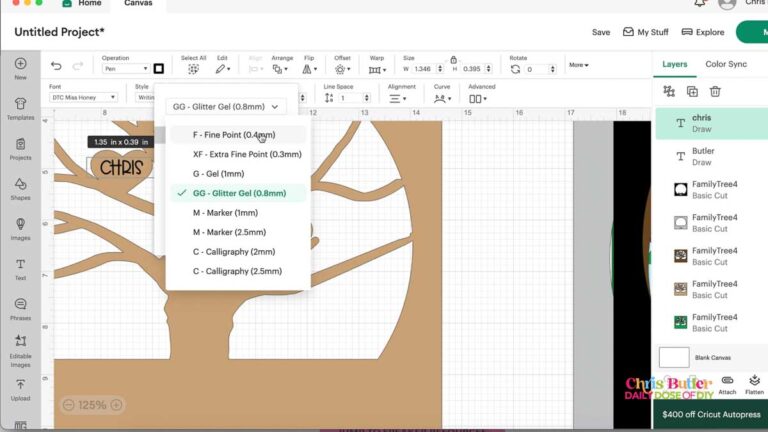Click the Save button
Viewport: 768px width, 432px height.
[x=600, y=32]
